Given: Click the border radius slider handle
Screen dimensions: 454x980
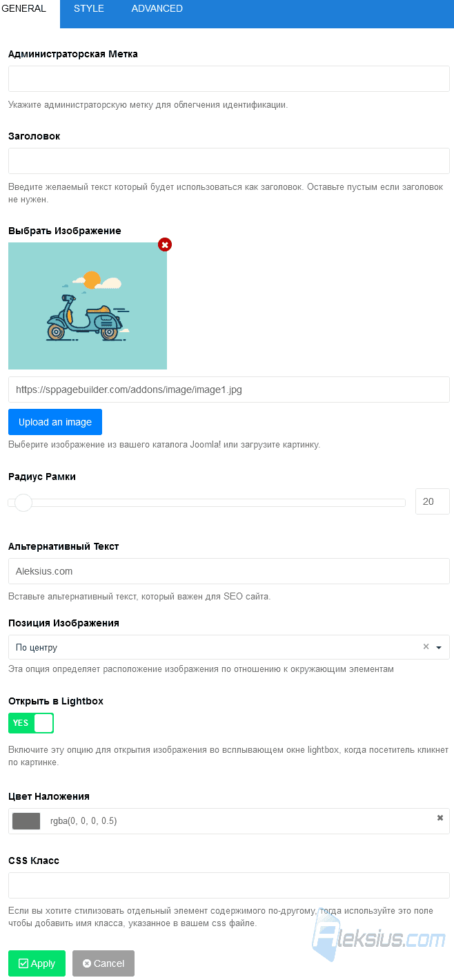Looking at the screenshot, I should coord(23,502).
